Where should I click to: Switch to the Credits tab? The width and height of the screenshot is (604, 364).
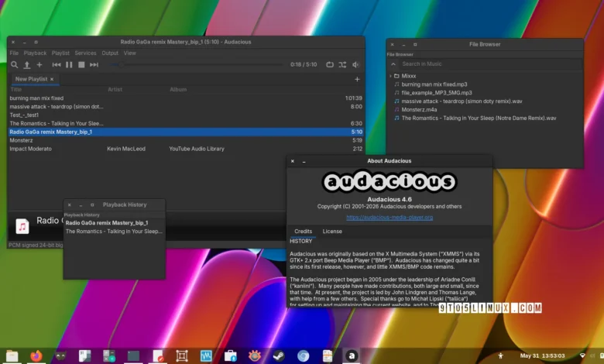(x=303, y=232)
